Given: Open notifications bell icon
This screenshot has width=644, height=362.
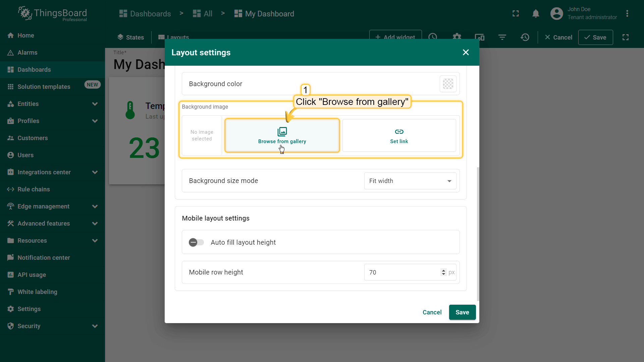Looking at the screenshot, I should click(x=536, y=14).
